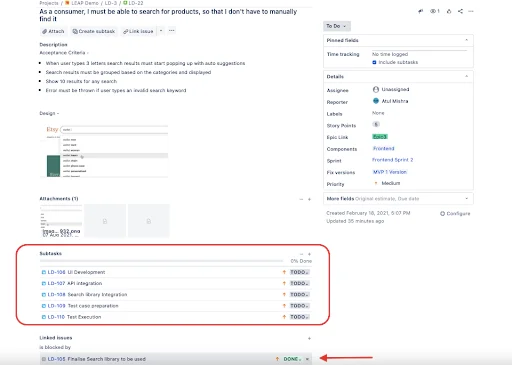
Task: Open TODO status dropdown for LD-107
Action: click(x=299, y=283)
